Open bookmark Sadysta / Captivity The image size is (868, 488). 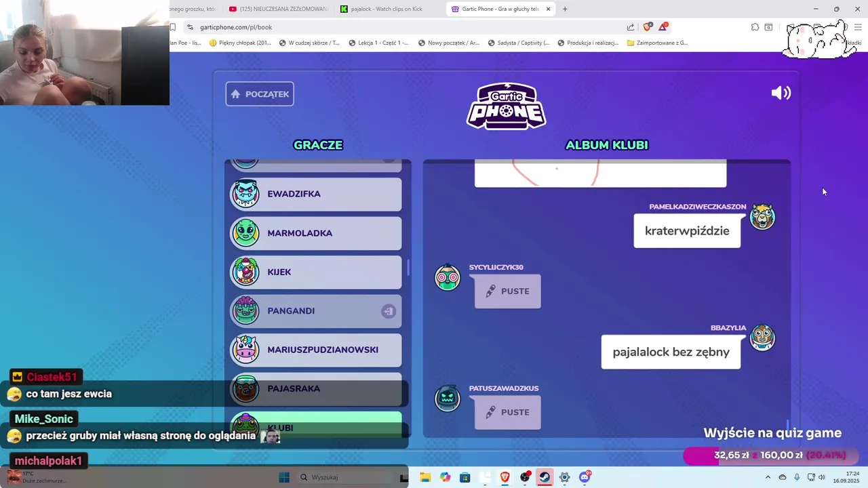(518, 43)
